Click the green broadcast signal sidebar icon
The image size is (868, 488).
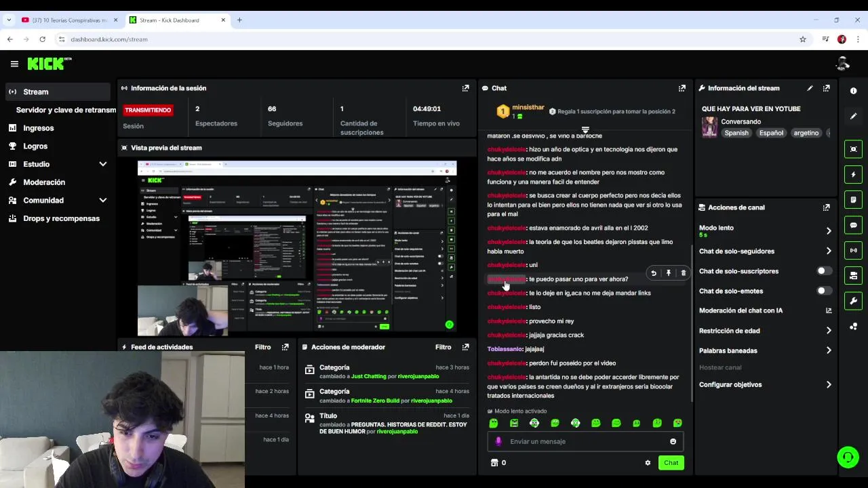click(x=853, y=250)
